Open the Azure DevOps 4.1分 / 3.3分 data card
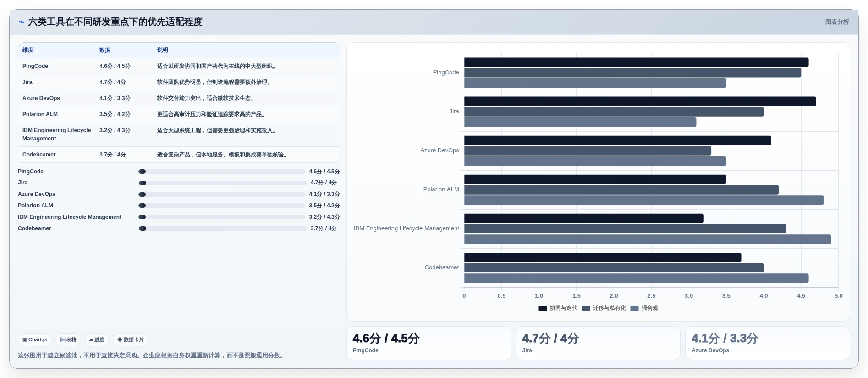This screenshot has width=868, height=378. click(768, 343)
